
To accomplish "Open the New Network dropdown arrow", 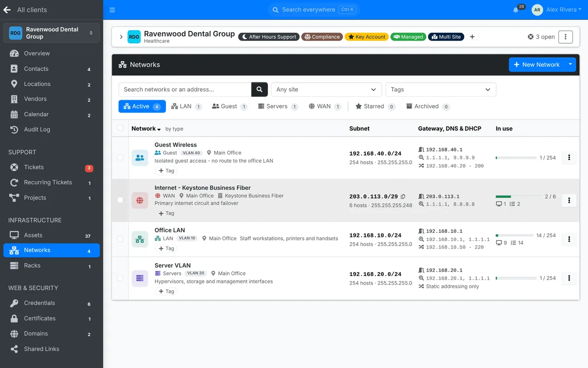I will click(570, 64).
